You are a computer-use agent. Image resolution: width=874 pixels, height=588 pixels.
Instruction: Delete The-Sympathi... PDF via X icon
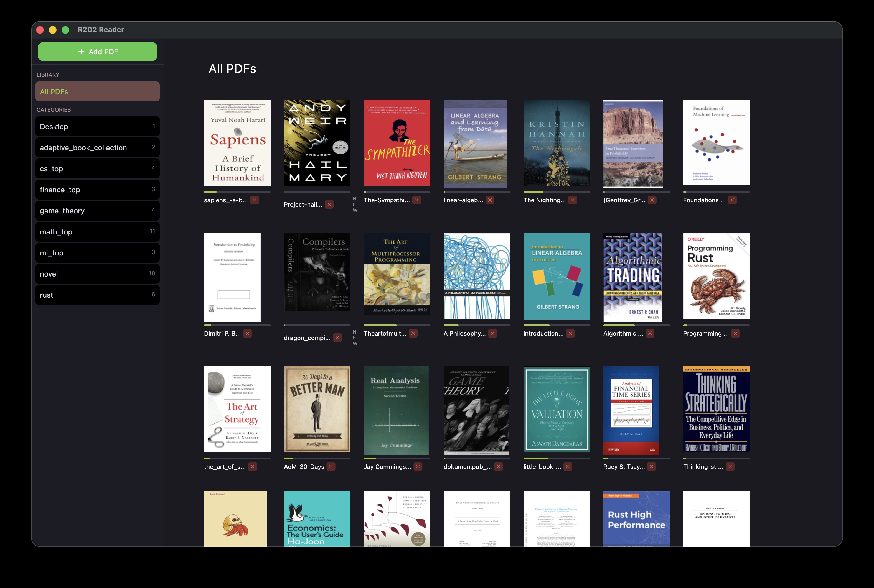(x=416, y=200)
